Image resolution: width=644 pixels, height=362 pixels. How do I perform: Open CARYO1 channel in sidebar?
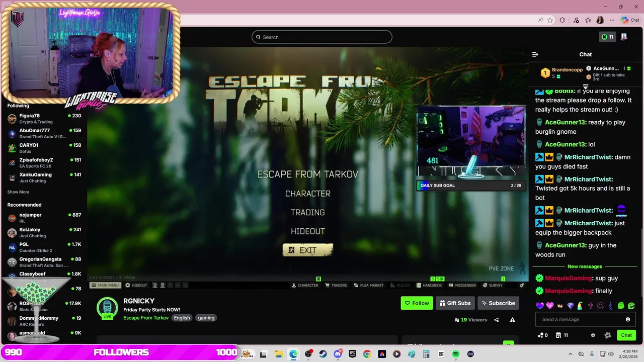click(44, 148)
